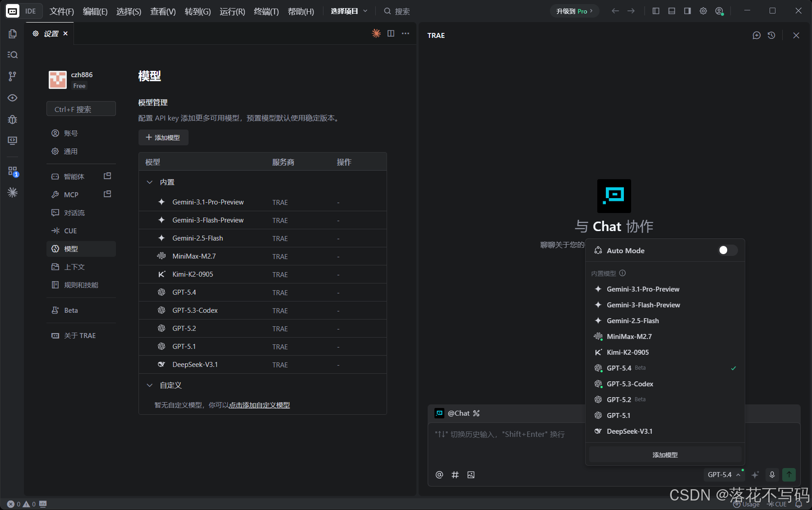The image size is (812, 510).
Task: Split the editor with the split icon
Action: coord(391,33)
